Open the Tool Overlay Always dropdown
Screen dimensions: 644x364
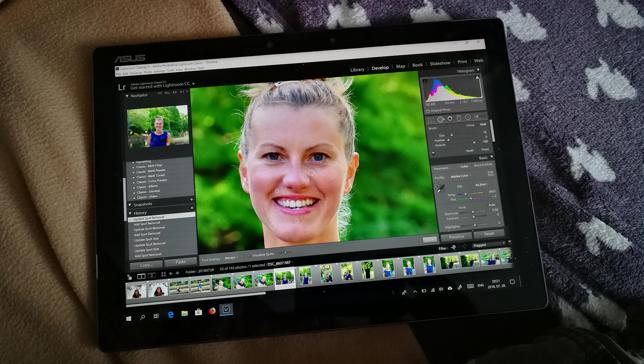pos(231,258)
